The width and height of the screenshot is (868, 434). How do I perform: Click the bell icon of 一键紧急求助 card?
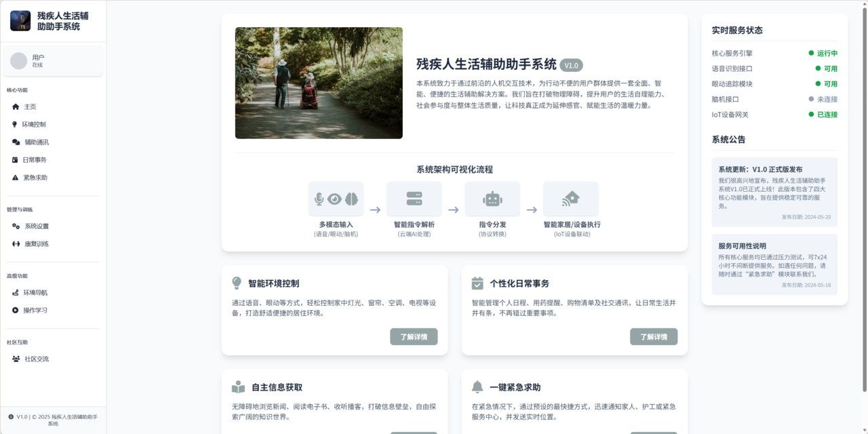[x=477, y=387]
